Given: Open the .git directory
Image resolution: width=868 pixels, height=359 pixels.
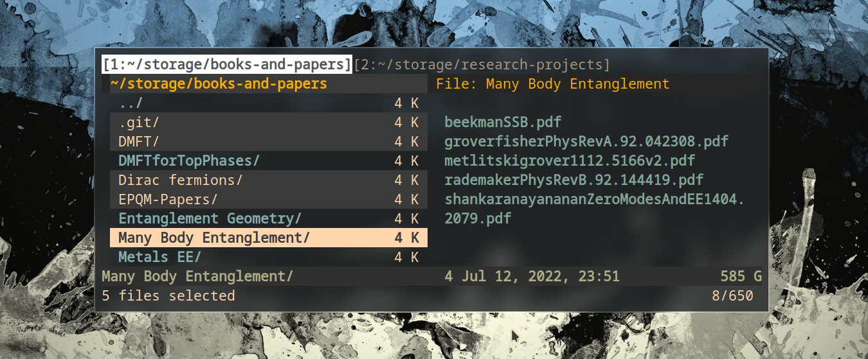Looking at the screenshot, I should [x=139, y=122].
